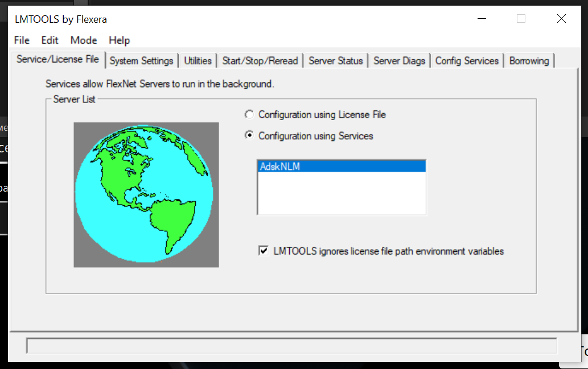This screenshot has width=588, height=369.
Task: Go to the Start/Stop/Reread tab
Action: (x=260, y=61)
